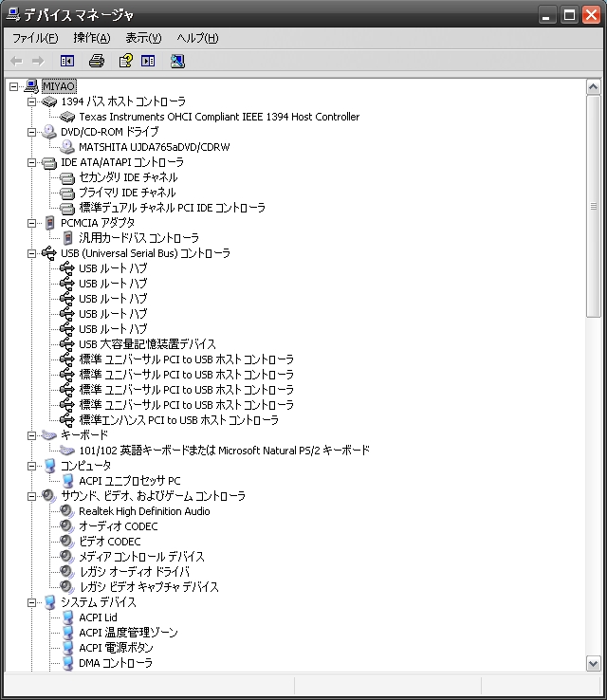607x700 pixels.
Task: Click the ACPI Lid device icon
Action: (68, 617)
